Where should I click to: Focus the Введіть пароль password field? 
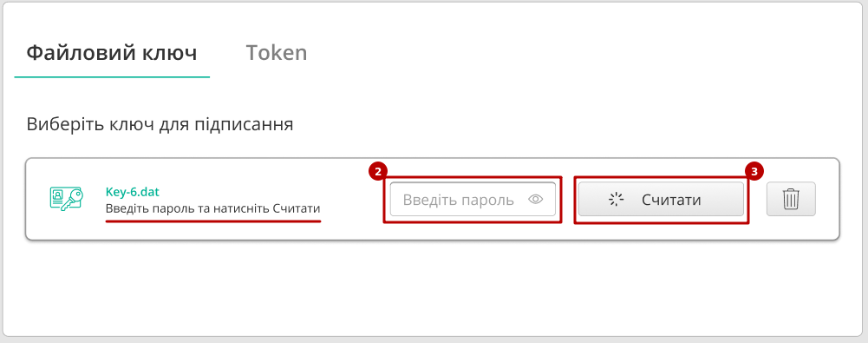coord(473,199)
